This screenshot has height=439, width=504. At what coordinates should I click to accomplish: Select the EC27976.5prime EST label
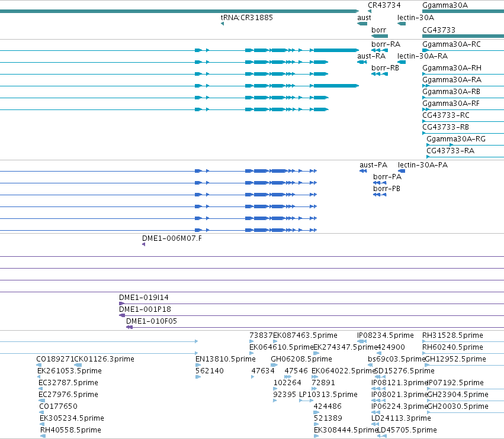click(68, 395)
